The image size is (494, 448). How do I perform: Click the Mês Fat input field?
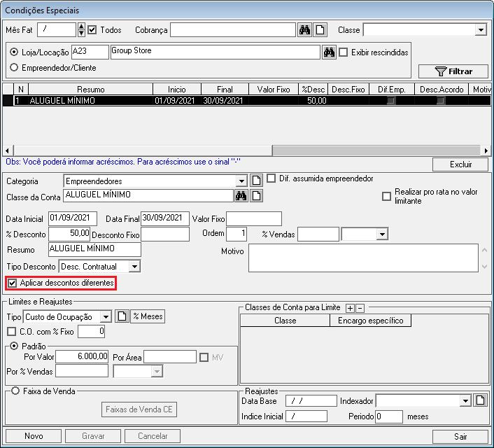[x=57, y=30]
